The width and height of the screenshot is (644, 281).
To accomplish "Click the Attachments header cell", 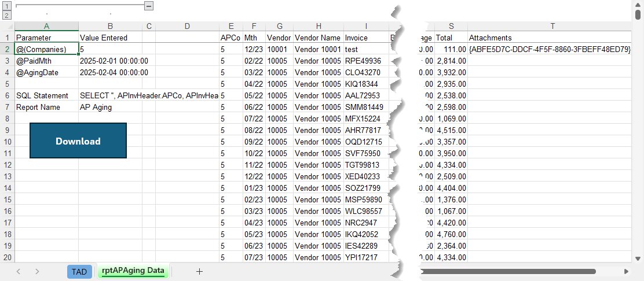I will coord(550,38).
